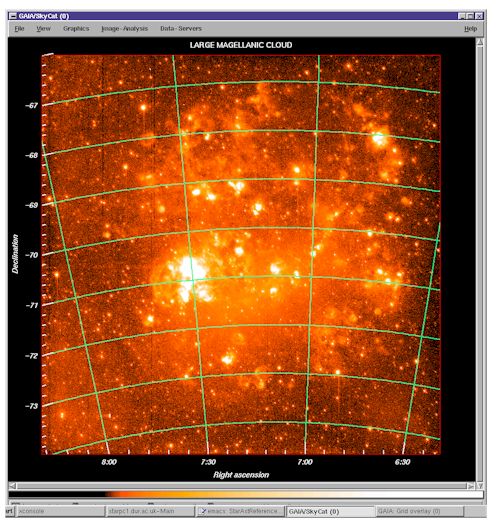Viewport: 503px width, 531px height.
Task: Click the vertical scrollbar down arrow
Action: [480, 486]
